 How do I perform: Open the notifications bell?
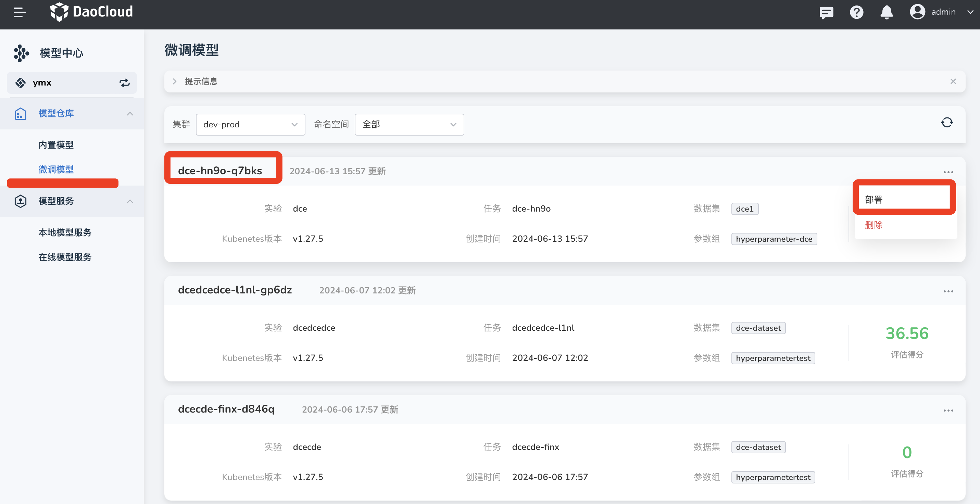tap(887, 12)
